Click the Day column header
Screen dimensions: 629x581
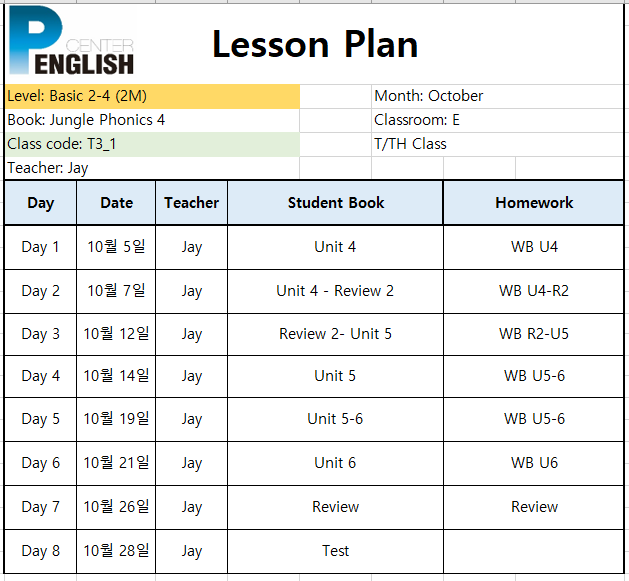[x=41, y=203]
